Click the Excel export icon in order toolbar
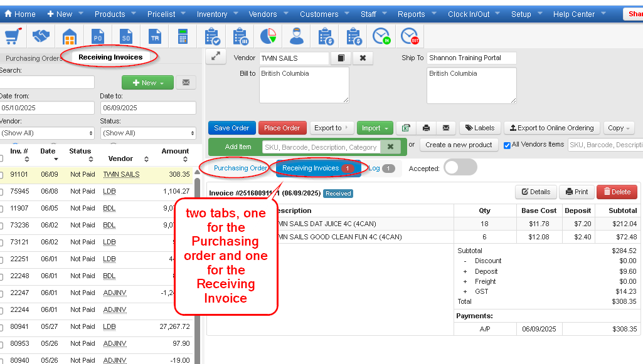 click(x=406, y=128)
